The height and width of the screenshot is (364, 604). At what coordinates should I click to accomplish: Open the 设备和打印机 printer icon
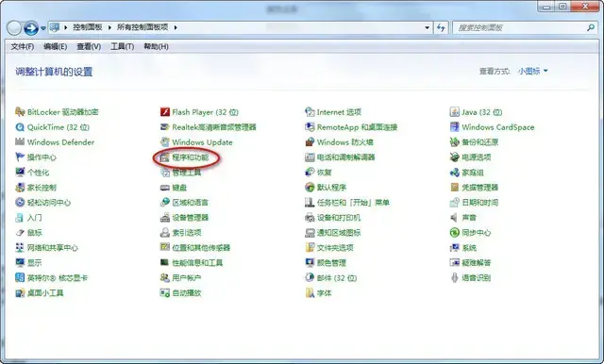pyautogui.click(x=310, y=218)
